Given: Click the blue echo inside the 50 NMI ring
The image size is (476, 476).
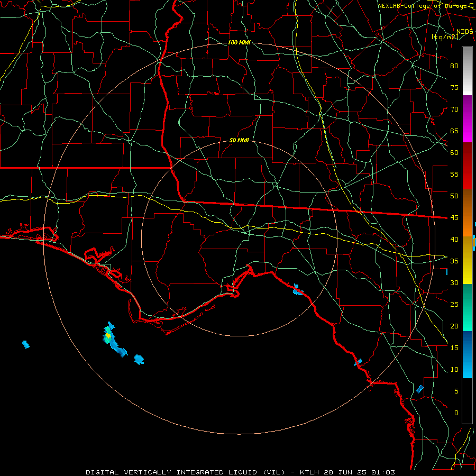Looking at the screenshot, I should [298, 290].
